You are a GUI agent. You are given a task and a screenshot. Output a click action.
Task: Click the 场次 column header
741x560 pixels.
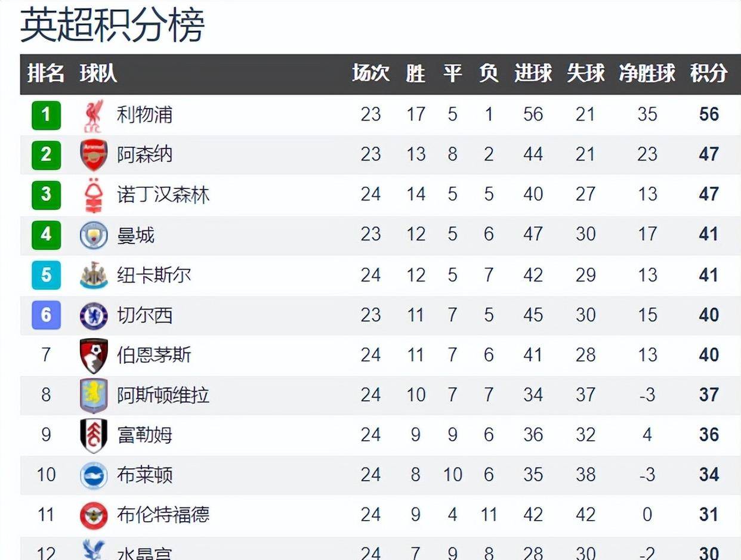pyautogui.click(x=370, y=73)
